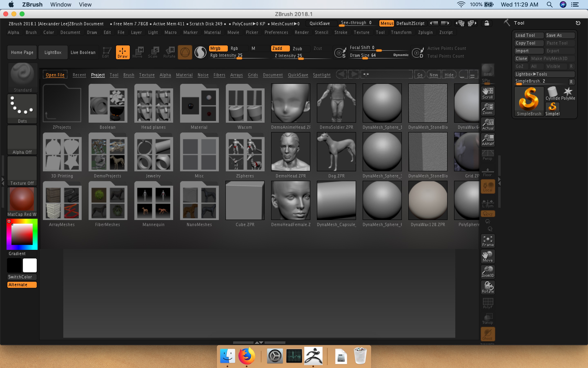Select the SimpleBrush tool thumbnail
This screenshot has height=368, width=588.
pos(529,101)
